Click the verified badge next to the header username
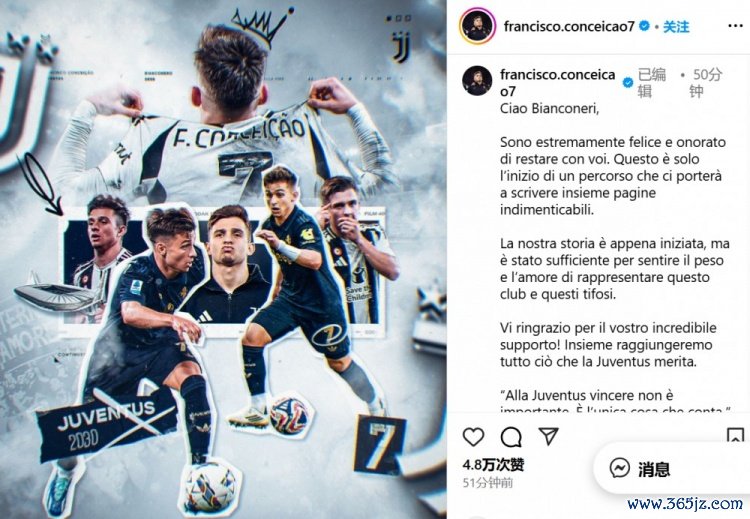 tap(644, 26)
